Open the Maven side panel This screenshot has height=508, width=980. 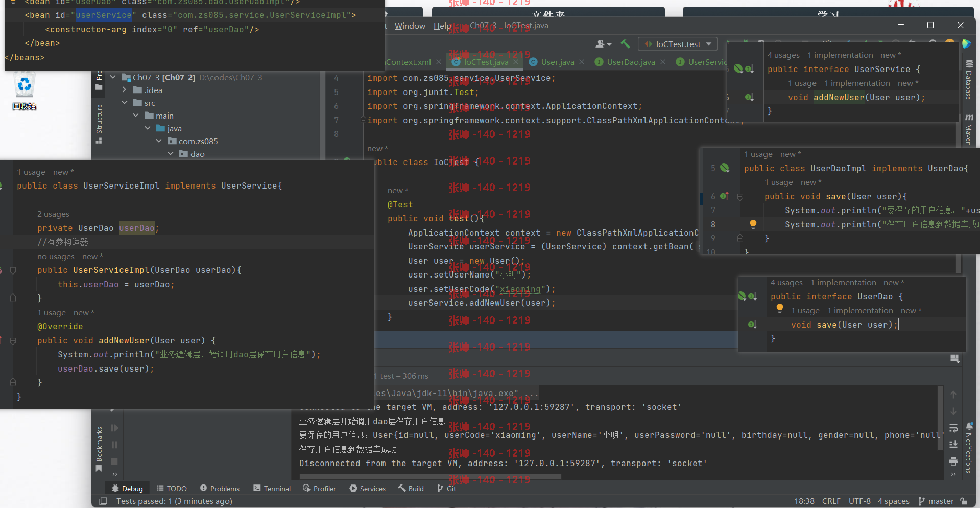point(968,130)
